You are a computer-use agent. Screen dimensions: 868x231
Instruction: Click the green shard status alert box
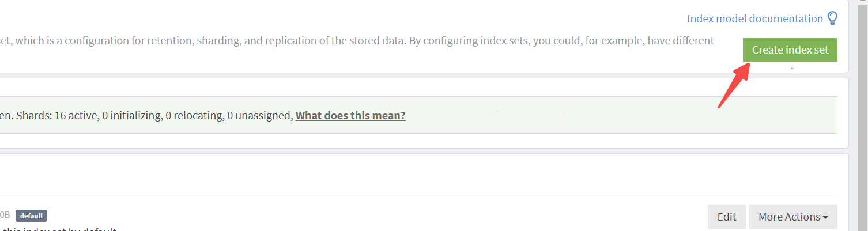pyautogui.click(x=418, y=115)
